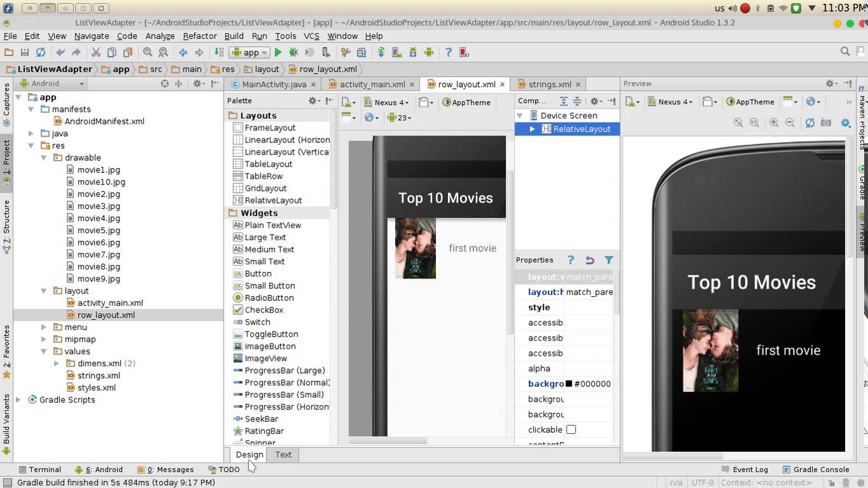
Task: Click the Search Everywhere magnifier icon
Action: [845, 51]
